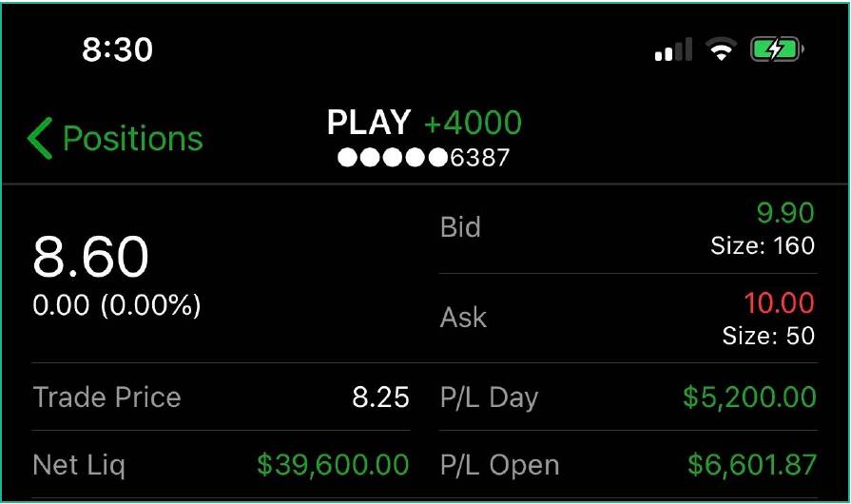The height and width of the screenshot is (504, 851).
Task: Tap the ask Size: 50 label
Action: pos(768,336)
